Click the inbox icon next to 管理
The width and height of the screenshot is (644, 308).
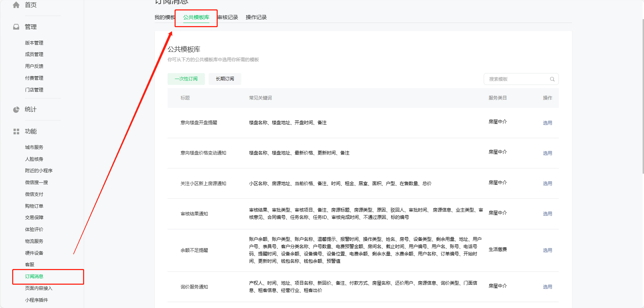(16, 27)
